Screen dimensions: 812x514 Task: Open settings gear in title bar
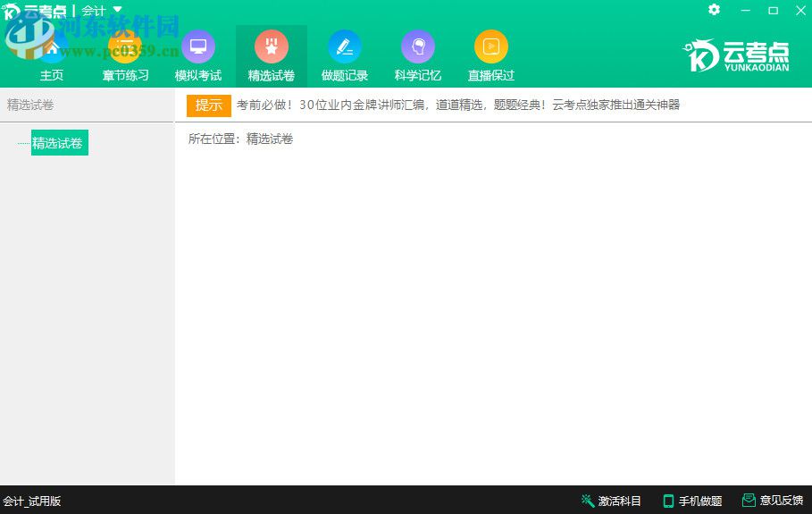point(714,10)
